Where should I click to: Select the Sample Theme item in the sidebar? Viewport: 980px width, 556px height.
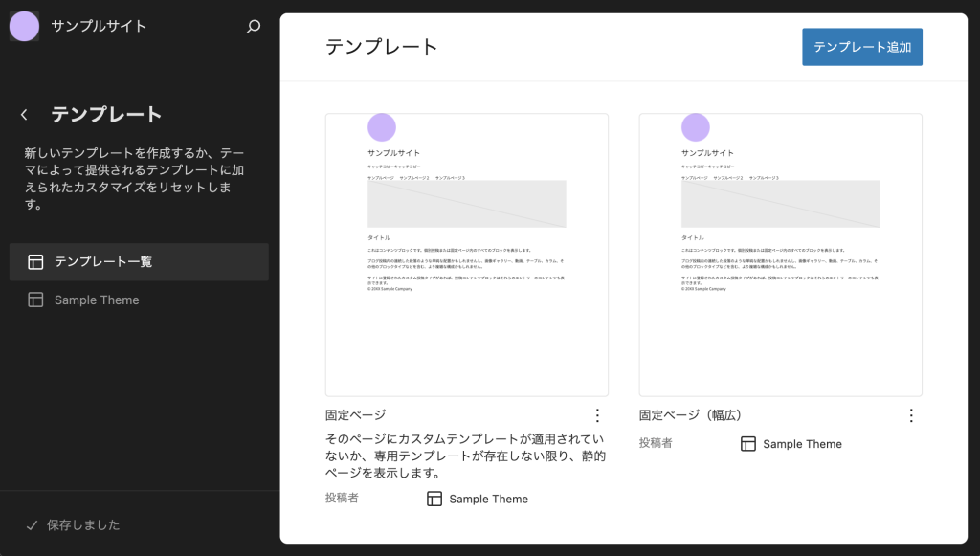pos(97,300)
